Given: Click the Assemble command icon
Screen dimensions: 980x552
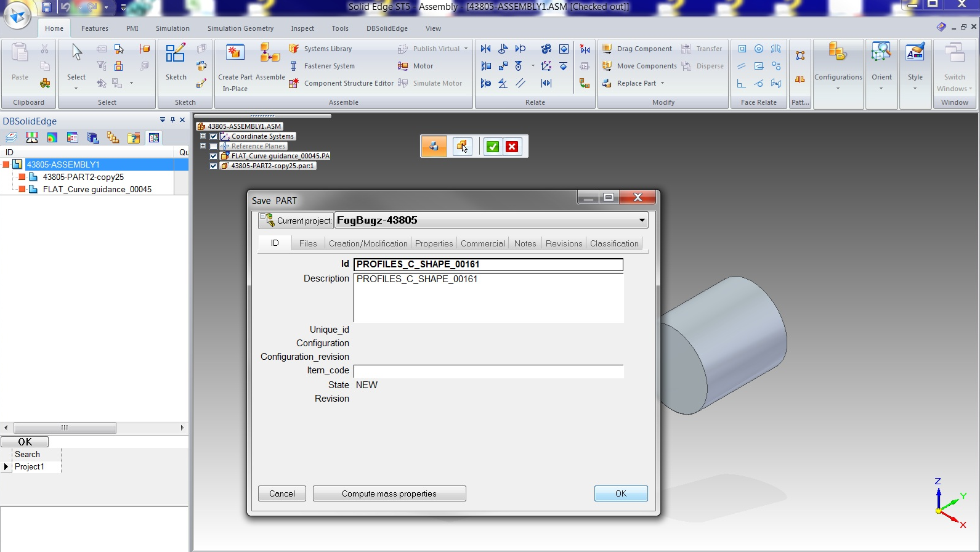Looking at the screenshot, I should (x=269, y=53).
